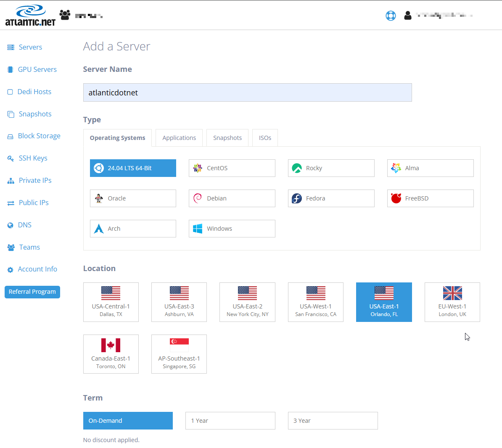Open Block Storage in the sidebar
This screenshot has width=502, height=448.
pos(39,136)
